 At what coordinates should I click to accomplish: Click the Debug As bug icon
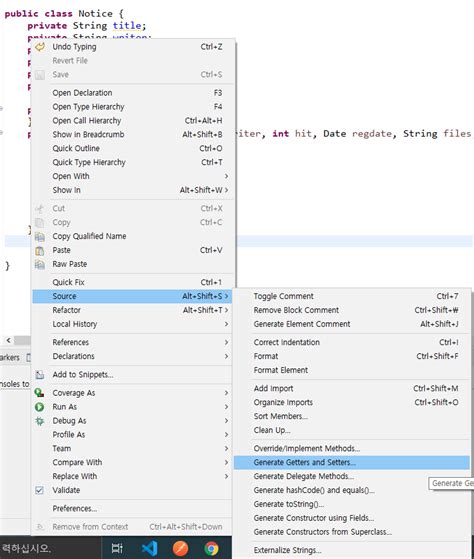click(x=40, y=421)
